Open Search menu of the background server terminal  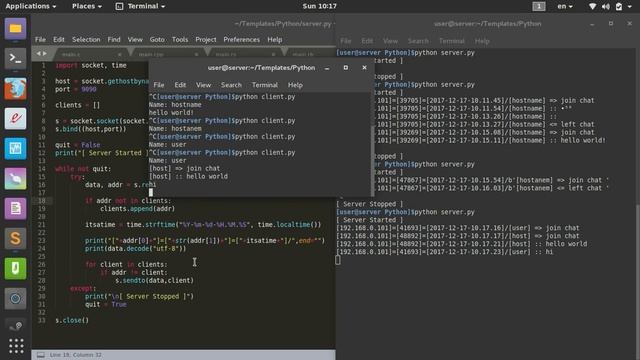coord(418,41)
